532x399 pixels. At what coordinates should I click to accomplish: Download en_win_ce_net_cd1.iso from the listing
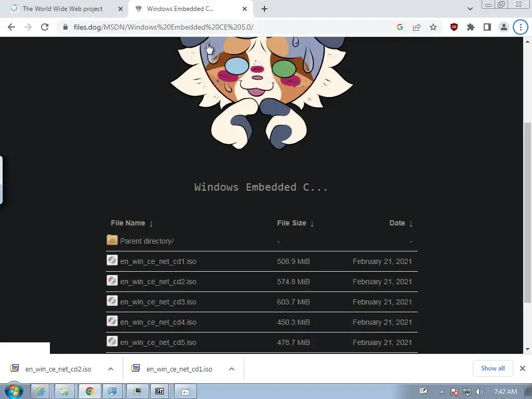pyautogui.click(x=158, y=261)
